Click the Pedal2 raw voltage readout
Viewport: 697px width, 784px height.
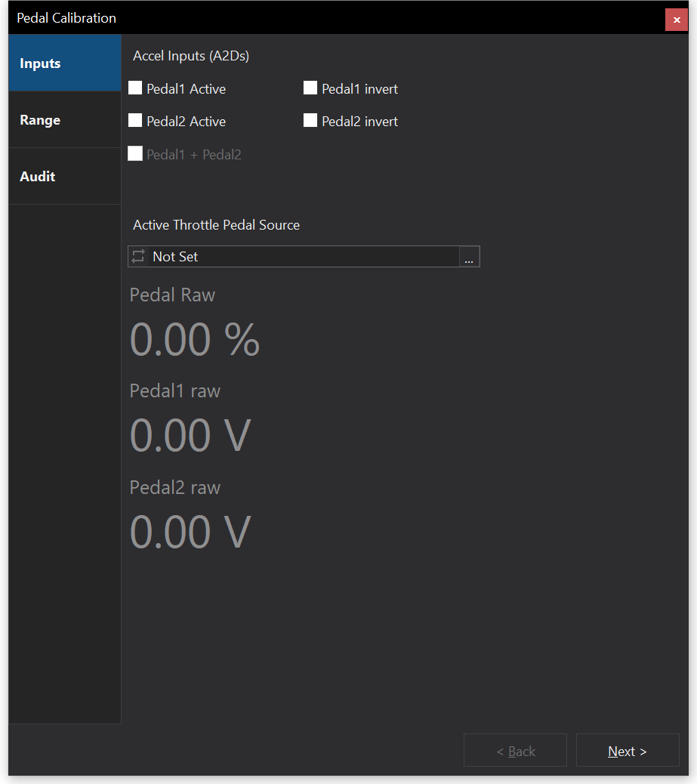click(x=190, y=532)
